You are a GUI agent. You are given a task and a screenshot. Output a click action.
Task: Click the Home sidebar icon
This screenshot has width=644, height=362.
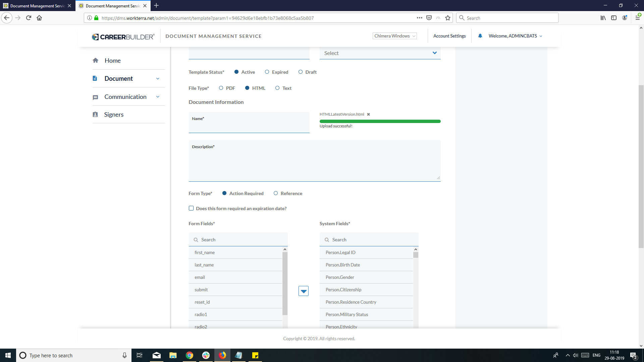pyautogui.click(x=96, y=61)
